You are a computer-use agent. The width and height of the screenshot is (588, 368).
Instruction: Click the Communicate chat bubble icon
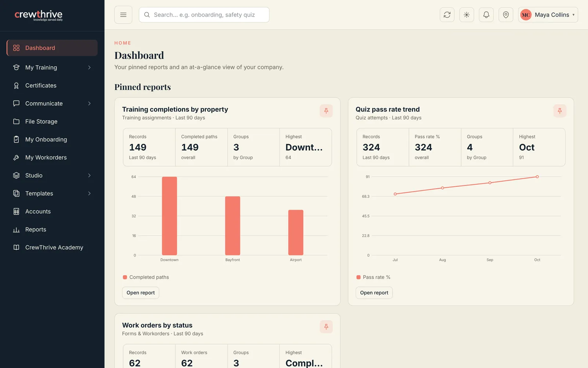(16, 103)
